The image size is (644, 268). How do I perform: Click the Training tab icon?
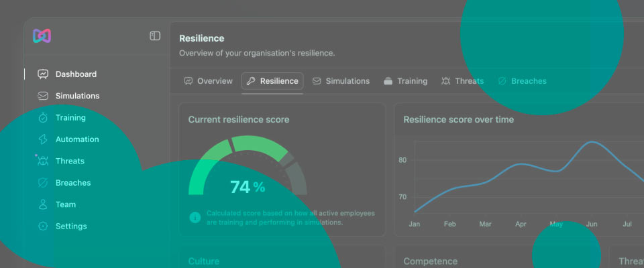pos(388,81)
